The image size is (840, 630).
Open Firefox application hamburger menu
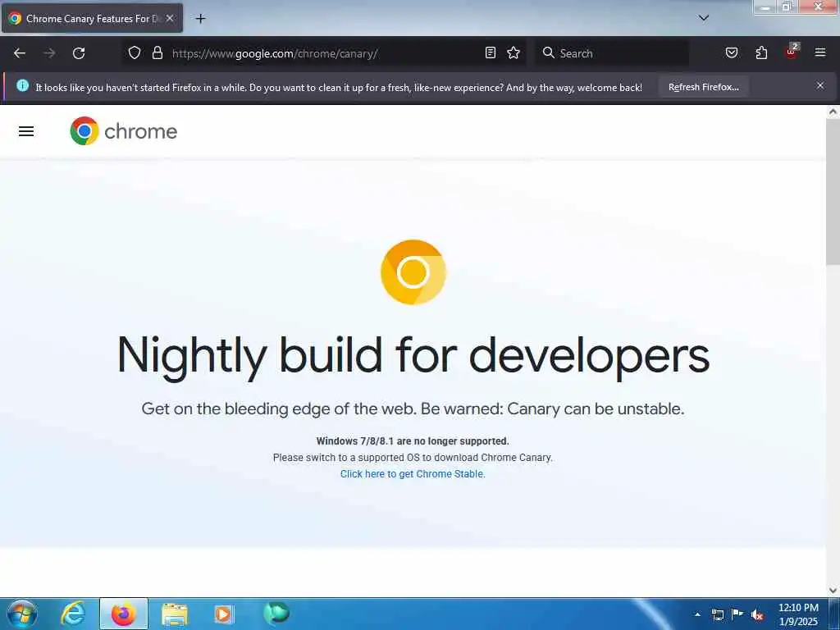click(820, 52)
